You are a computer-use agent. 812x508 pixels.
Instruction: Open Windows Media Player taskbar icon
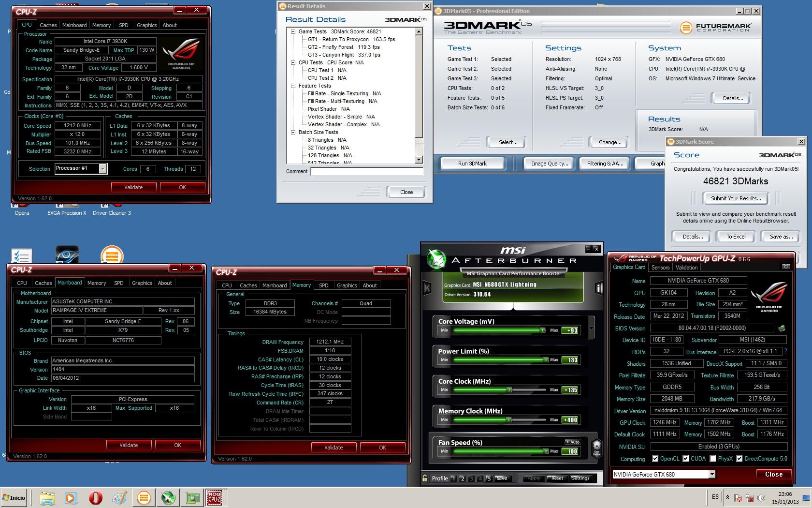[x=71, y=498]
